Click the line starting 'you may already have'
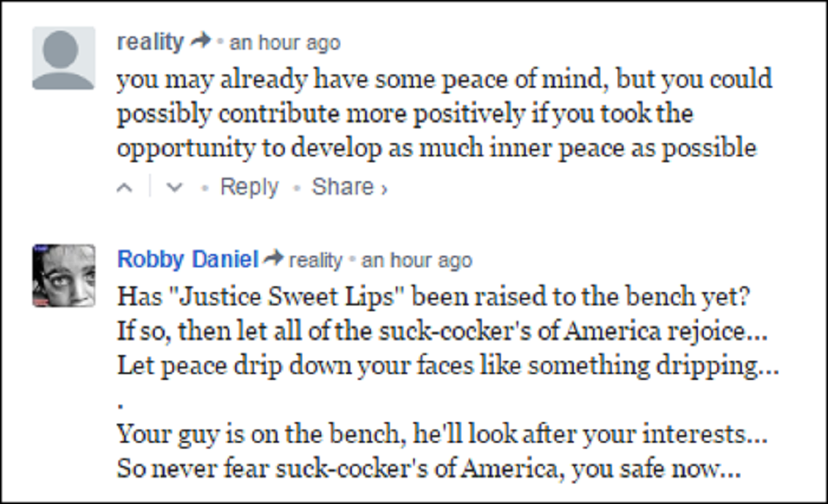828x504 pixels. click(444, 79)
